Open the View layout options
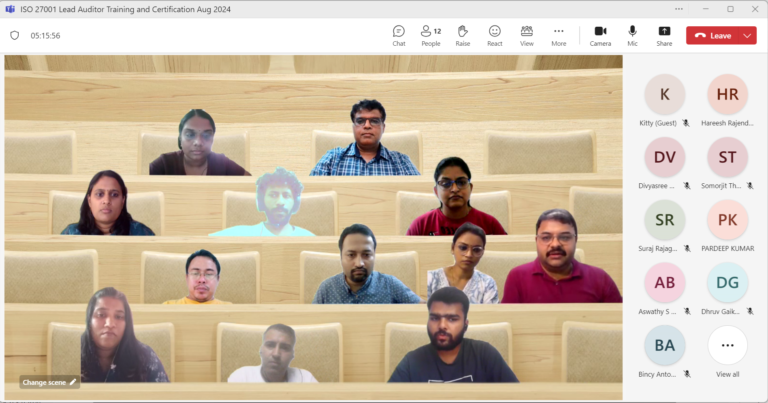The image size is (768, 403). pos(526,35)
